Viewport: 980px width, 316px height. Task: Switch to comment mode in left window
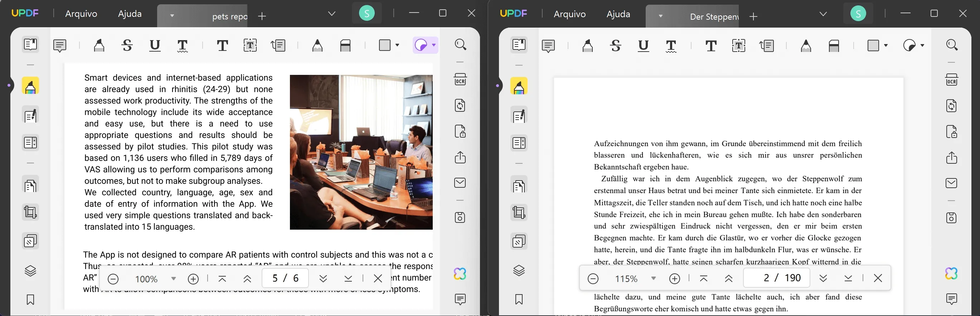[30, 86]
